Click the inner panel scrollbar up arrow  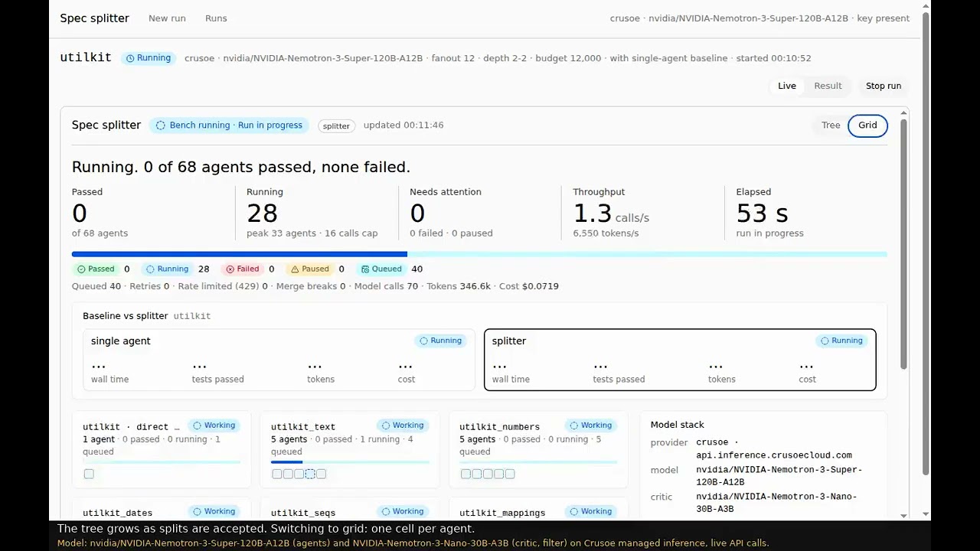click(x=903, y=113)
